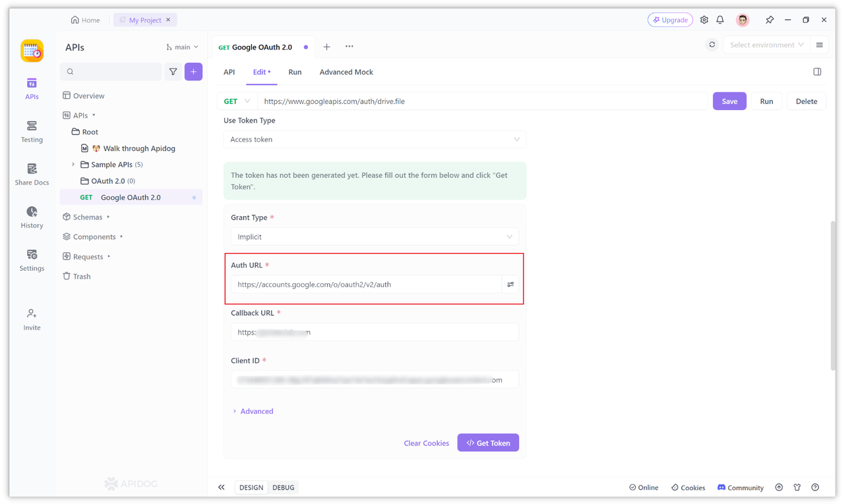Open the Testing section

[32, 132]
